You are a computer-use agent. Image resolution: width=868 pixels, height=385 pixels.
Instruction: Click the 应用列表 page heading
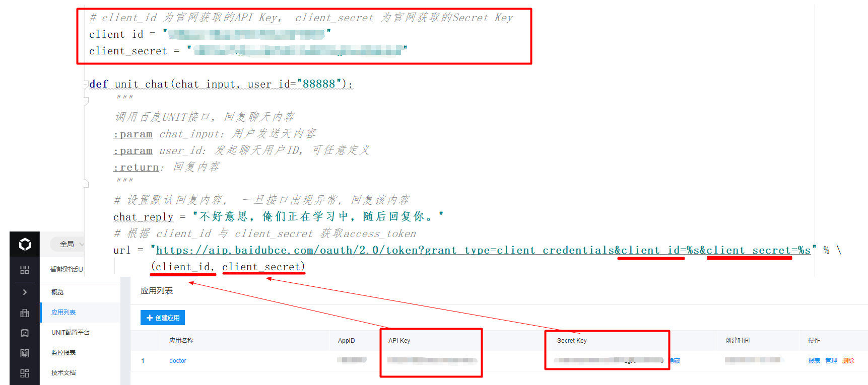click(157, 291)
